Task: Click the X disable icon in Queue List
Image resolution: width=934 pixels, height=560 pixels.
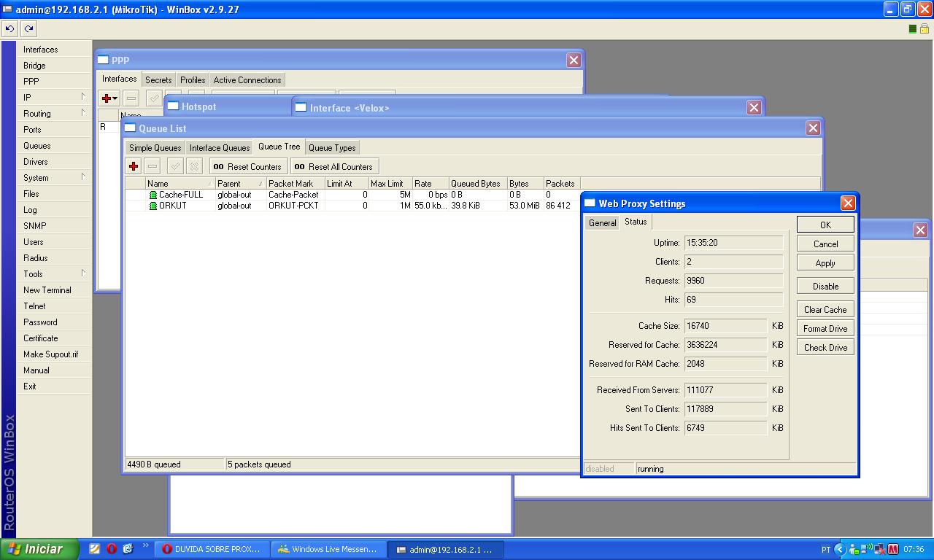Action: pyautogui.click(x=194, y=166)
